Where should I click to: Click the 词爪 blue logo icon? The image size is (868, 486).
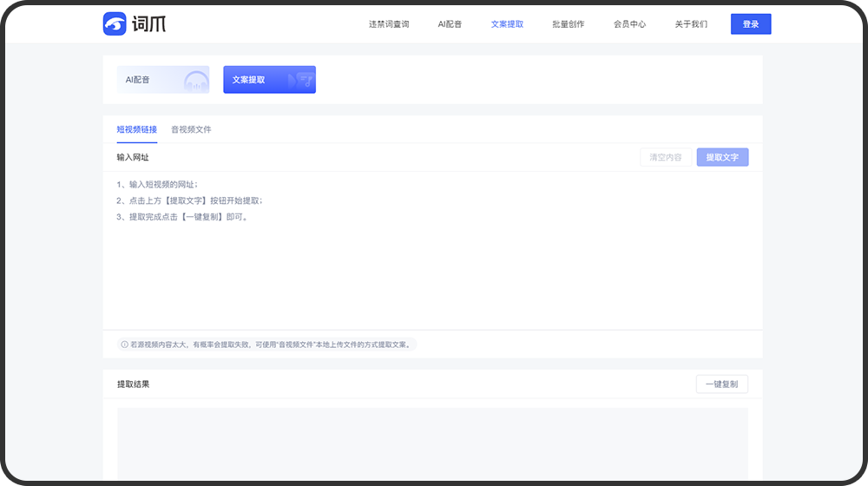pos(115,24)
